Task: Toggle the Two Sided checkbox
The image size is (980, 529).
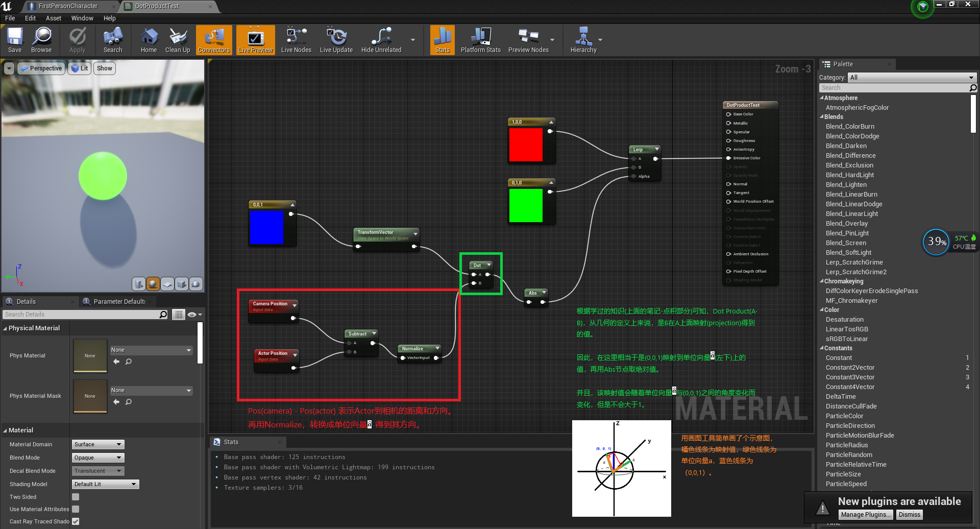Action: click(76, 497)
